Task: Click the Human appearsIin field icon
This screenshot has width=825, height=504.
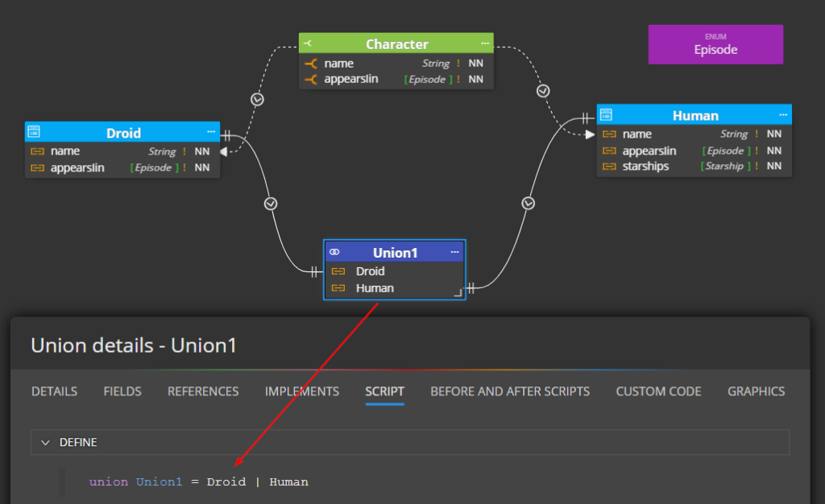Action: 609,151
